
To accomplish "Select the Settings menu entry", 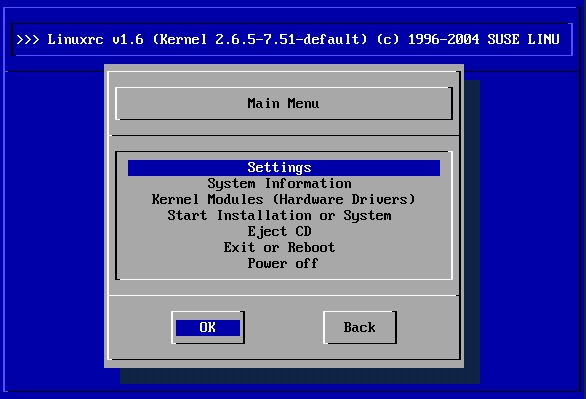I will [x=284, y=168].
